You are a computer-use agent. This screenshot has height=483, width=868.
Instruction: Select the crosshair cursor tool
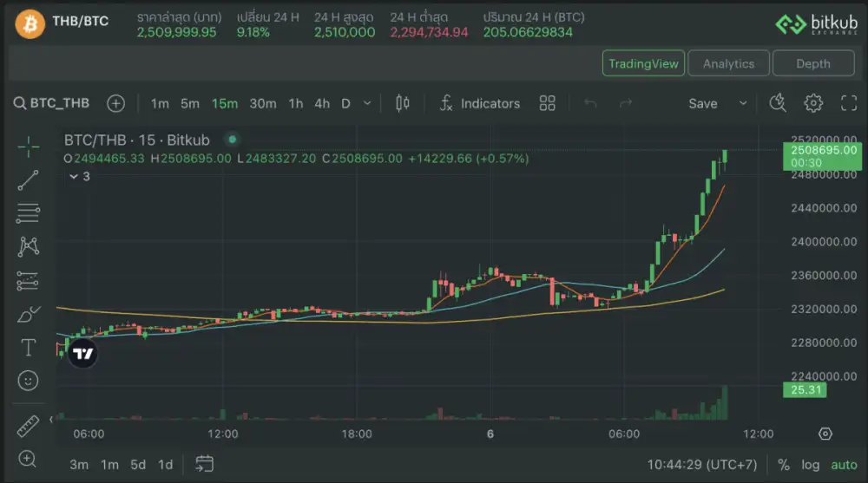[x=29, y=147]
